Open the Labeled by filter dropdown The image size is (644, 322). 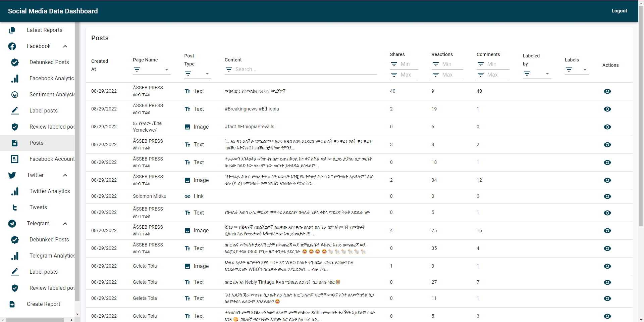[547, 74]
